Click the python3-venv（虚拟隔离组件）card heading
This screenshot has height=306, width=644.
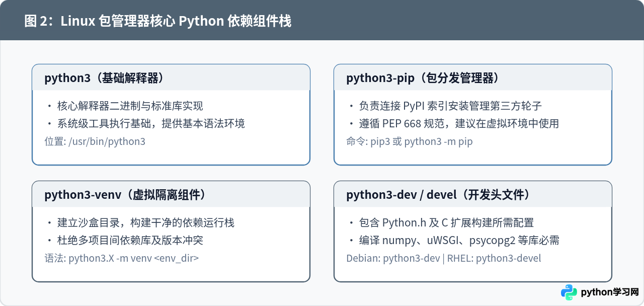[125, 195]
